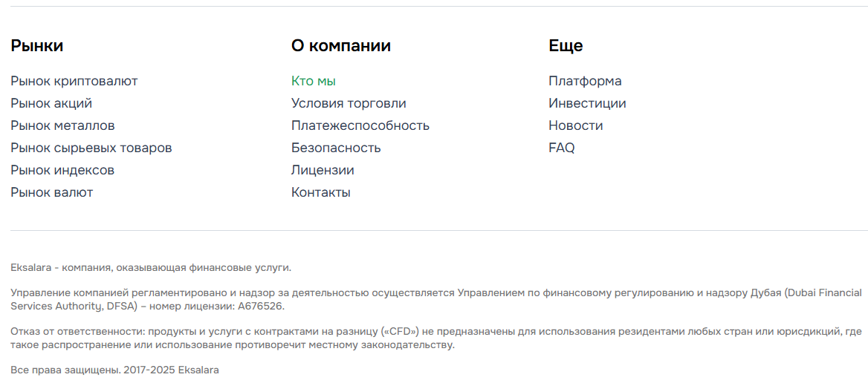Click the Еще column heading
This screenshot has width=868, height=386.
pyautogui.click(x=566, y=46)
